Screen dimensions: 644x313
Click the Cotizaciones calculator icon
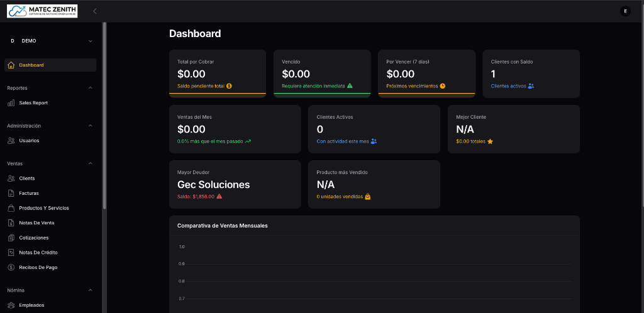11,238
